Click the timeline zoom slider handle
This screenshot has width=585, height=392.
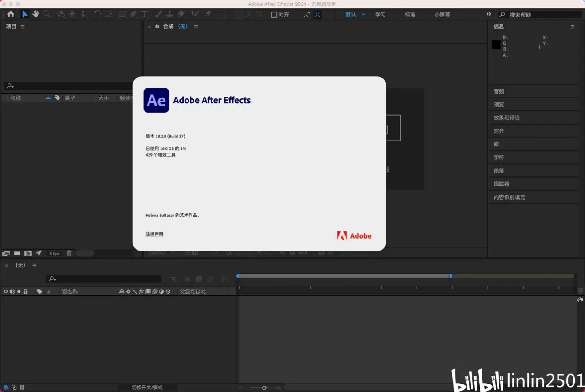pyautogui.click(x=264, y=388)
